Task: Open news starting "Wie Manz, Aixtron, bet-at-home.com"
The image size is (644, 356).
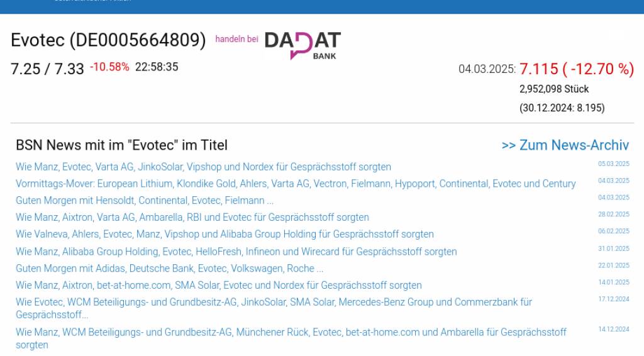Action: (219, 286)
